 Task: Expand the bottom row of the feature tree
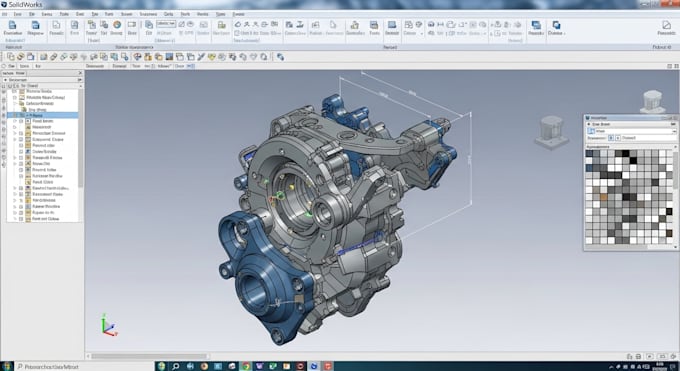pos(14,219)
